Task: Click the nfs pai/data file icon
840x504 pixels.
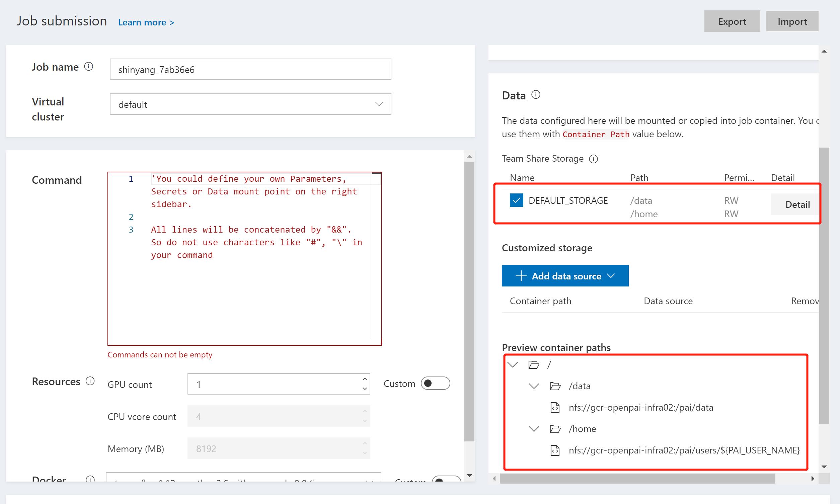Action: pyautogui.click(x=555, y=408)
